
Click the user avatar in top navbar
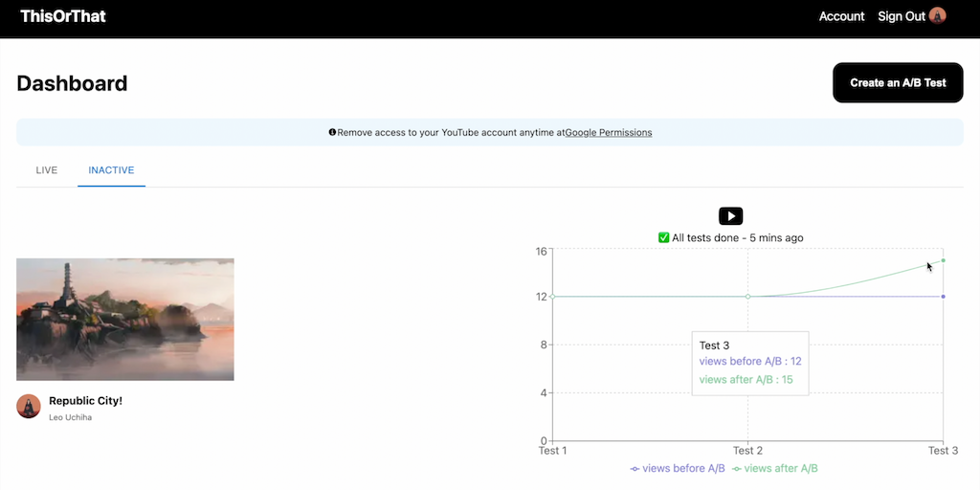pyautogui.click(x=938, y=15)
